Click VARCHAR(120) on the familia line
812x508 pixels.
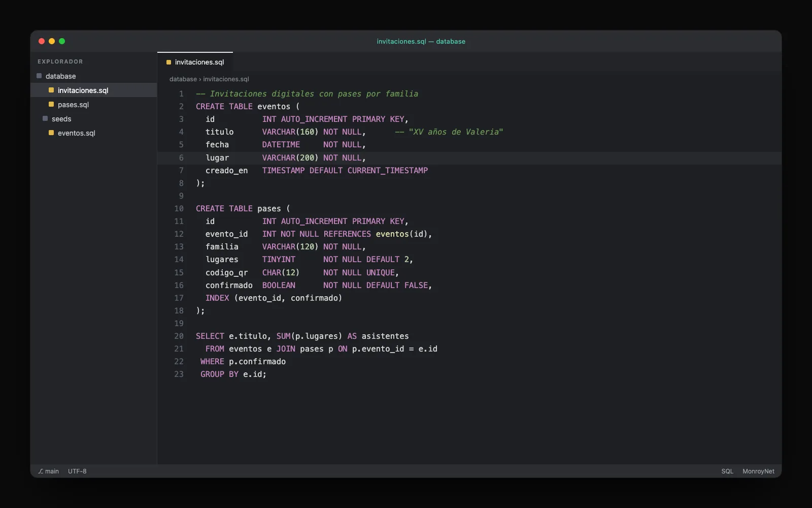(x=290, y=247)
